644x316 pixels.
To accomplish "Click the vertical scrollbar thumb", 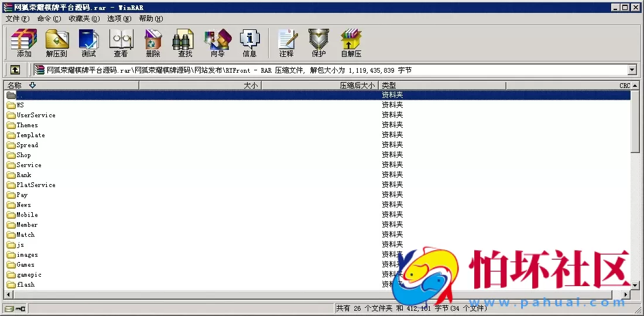I will 635,121.
